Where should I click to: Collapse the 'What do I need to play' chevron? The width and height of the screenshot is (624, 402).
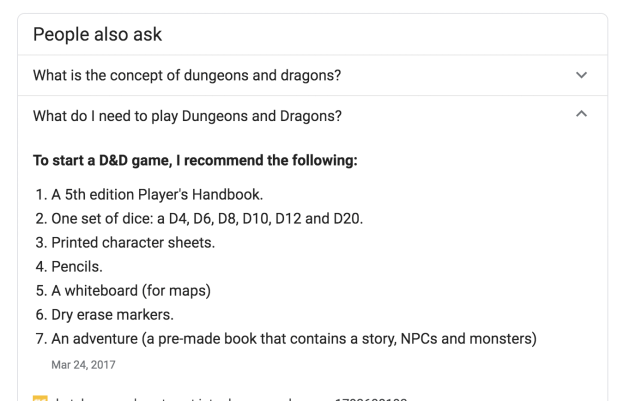point(582,116)
